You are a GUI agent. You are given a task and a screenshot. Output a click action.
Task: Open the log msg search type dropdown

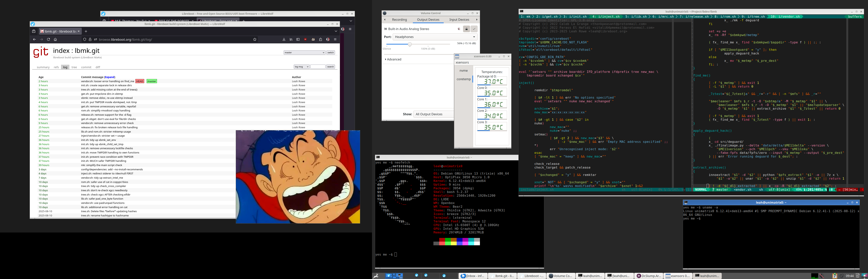tap(302, 67)
